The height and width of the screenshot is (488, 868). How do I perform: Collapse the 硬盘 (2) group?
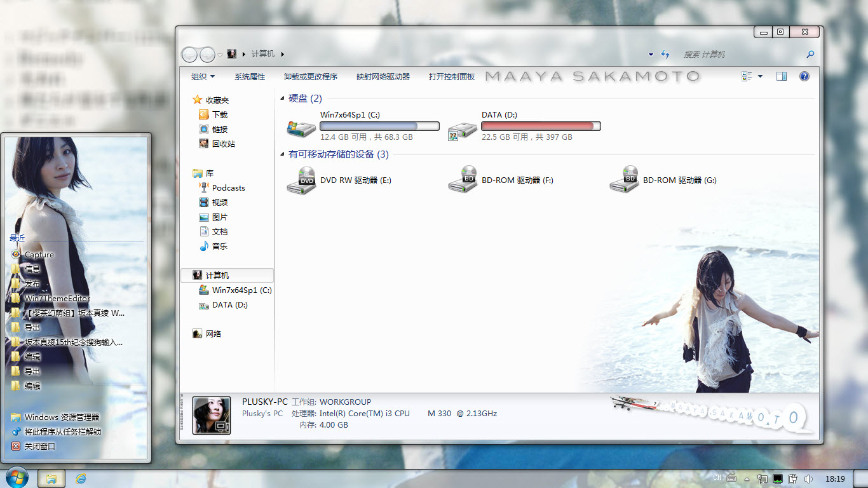point(283,98)
